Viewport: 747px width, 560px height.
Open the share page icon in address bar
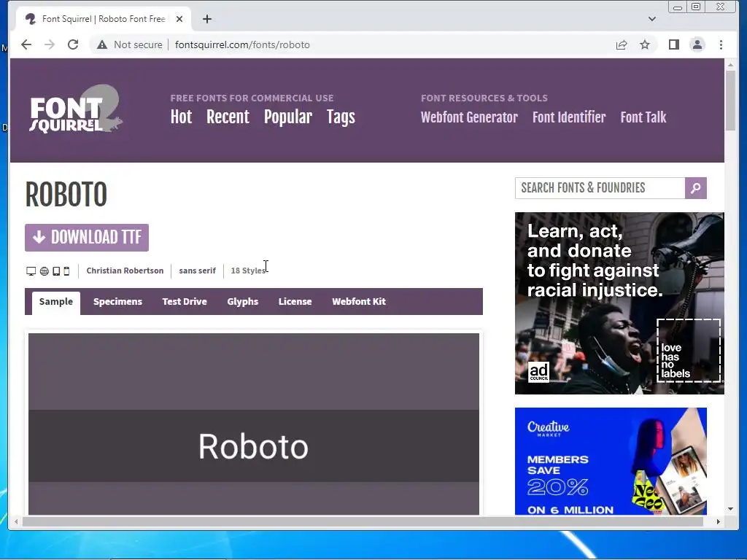622,44
